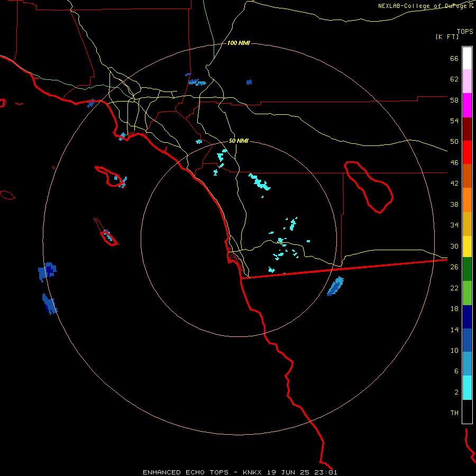Click the 50 NMI range ring label

(x=239, y=141)
